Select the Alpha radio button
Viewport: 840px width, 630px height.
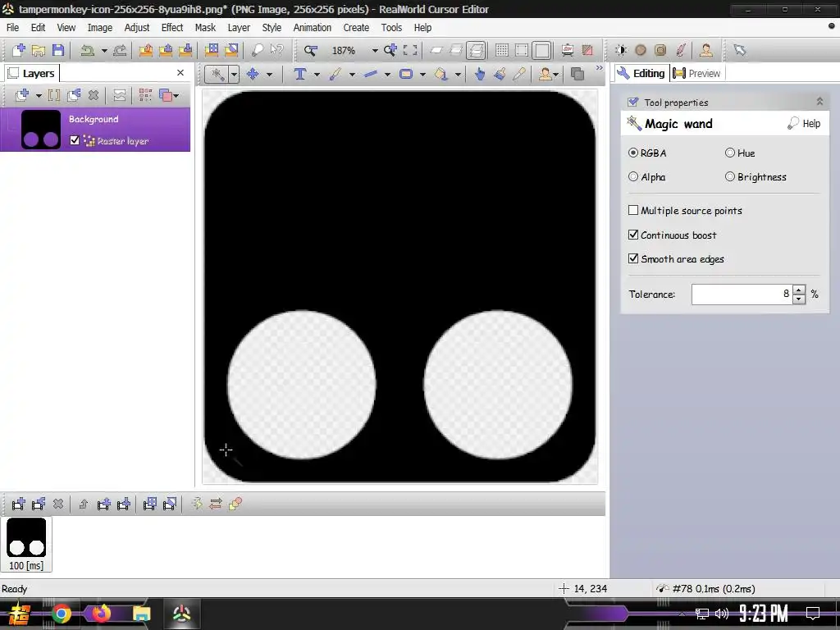tap(633, 177)
